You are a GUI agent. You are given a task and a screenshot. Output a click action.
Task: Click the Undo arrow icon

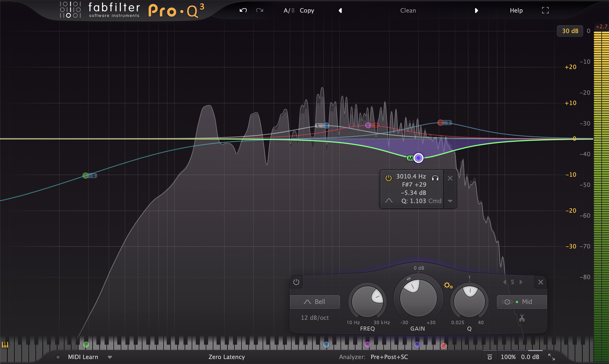(243, 10)
